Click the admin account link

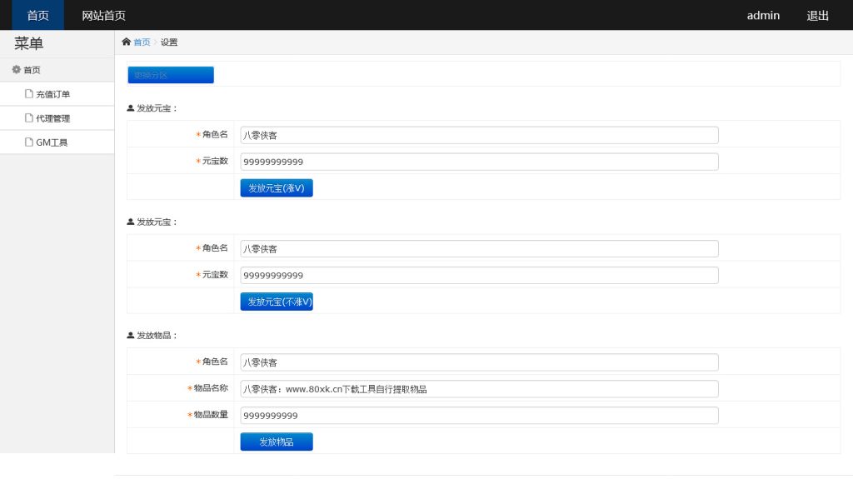[762, 15]
